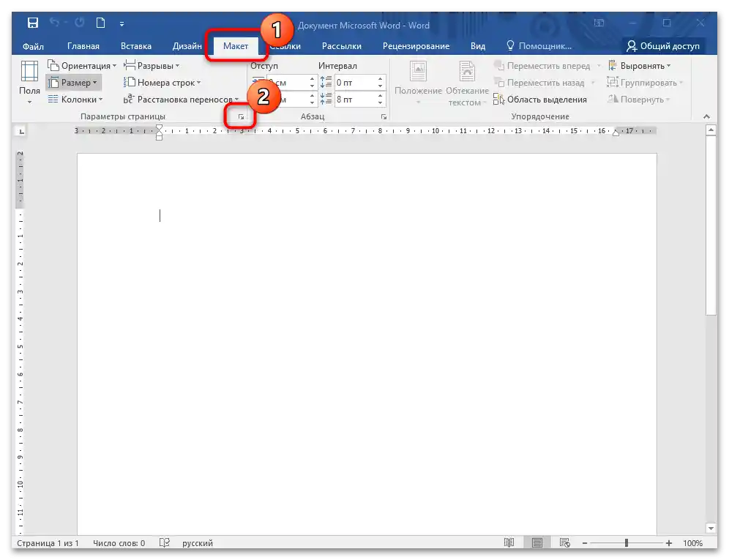Screen dimensions: 729x560
Task: Switch to Web Layout view icon
Action: (565, 542)
